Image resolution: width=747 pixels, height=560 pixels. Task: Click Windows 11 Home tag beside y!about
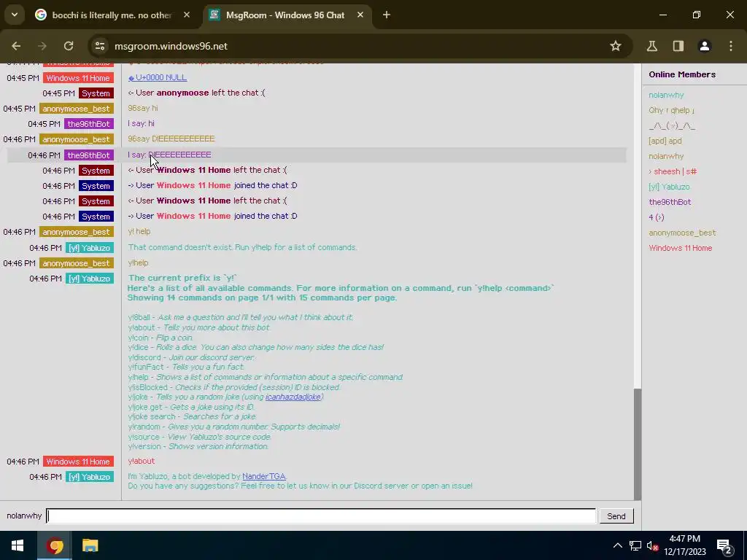(x=78, y=462)
